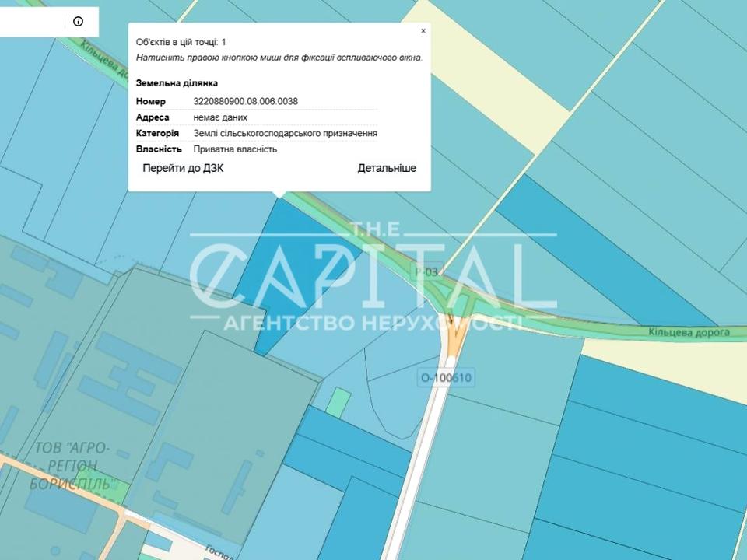Click the 'Земельна ділянка' heading
The height and width of the screenshot is (560, 747).
[x=177, y=83]
